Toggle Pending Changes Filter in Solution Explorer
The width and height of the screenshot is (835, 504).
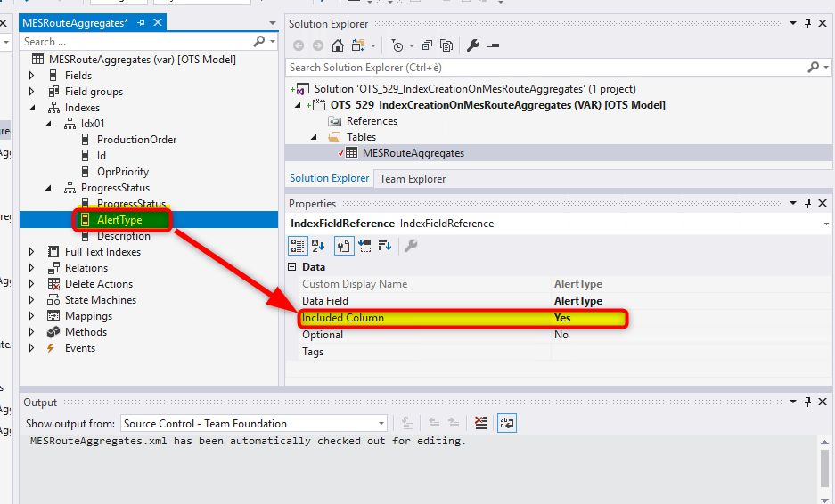coord(397,45)
